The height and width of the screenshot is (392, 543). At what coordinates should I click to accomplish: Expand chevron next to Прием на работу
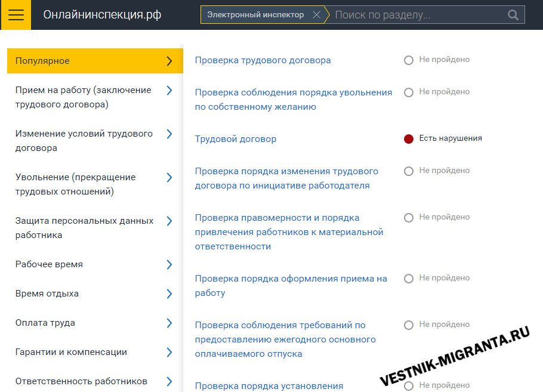[x=169, y=90]
